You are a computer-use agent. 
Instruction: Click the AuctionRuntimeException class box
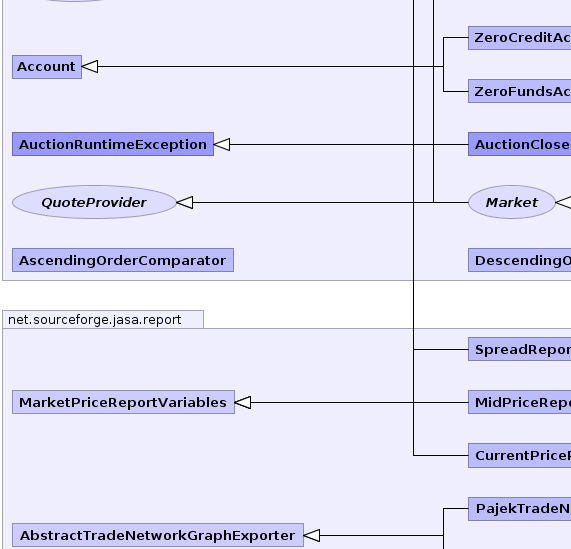pyautogui.click(x=113, y=145)
